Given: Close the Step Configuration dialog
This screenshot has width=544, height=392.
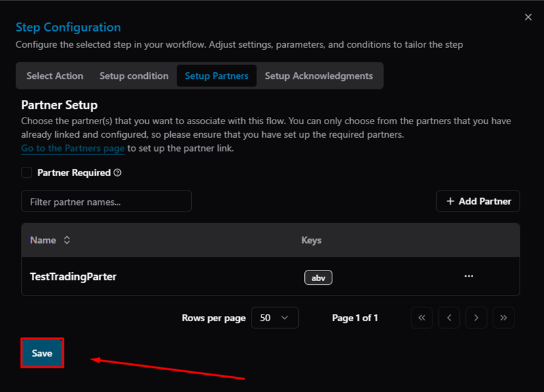Looking at the screenshot, I should 528,17.
